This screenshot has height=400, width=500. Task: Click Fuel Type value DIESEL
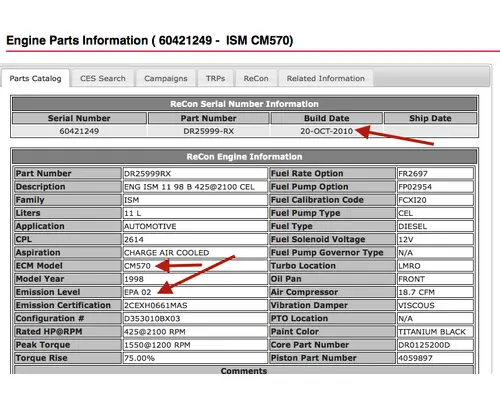point(435,226)
